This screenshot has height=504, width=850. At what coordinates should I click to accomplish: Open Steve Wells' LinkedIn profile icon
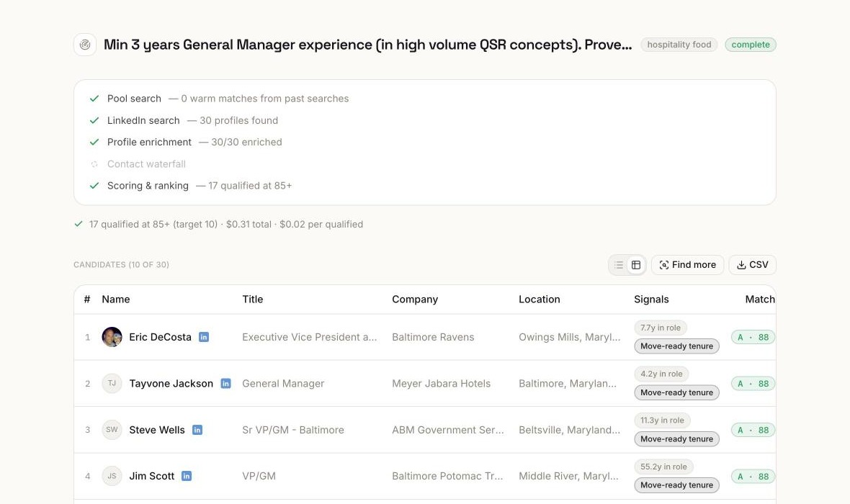[197, 430]
